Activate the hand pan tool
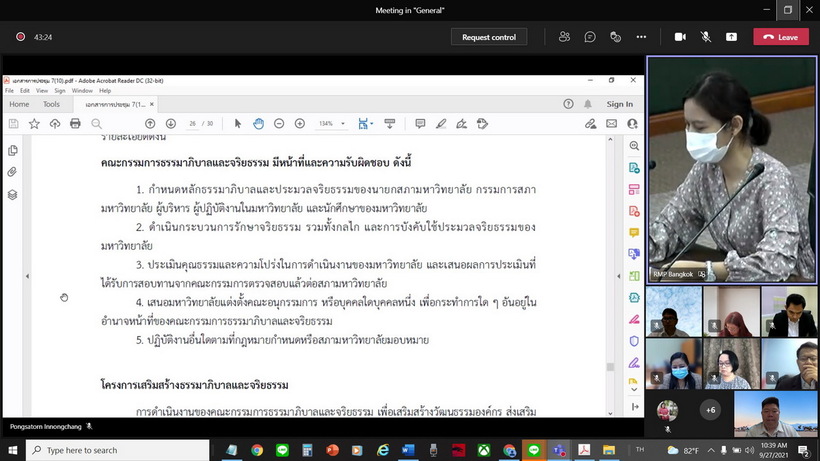The height and width of the screenshot is (461, 820). tap(258, 124)
